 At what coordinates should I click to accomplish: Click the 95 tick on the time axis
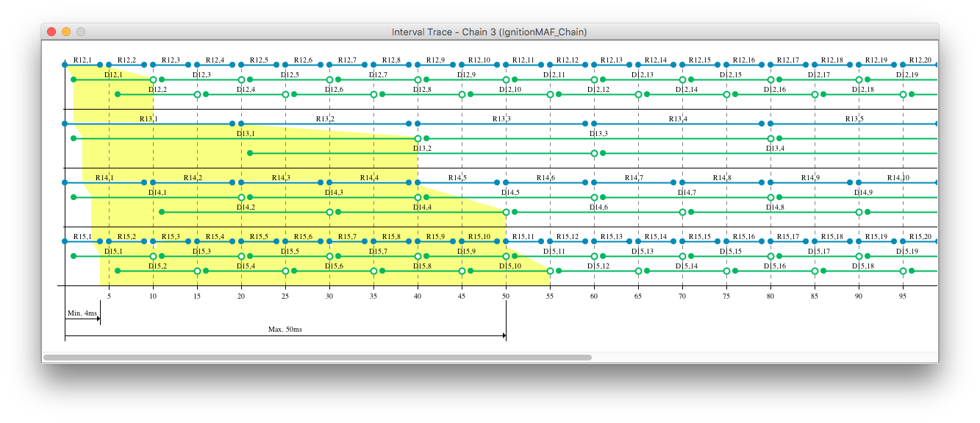[x=903, y=296]
